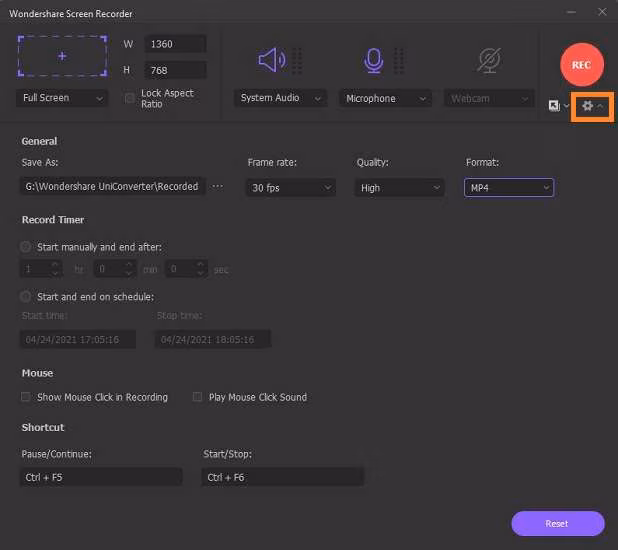
Task: Change the 30 fps frame rate dropdown
Action: (291, 188)
